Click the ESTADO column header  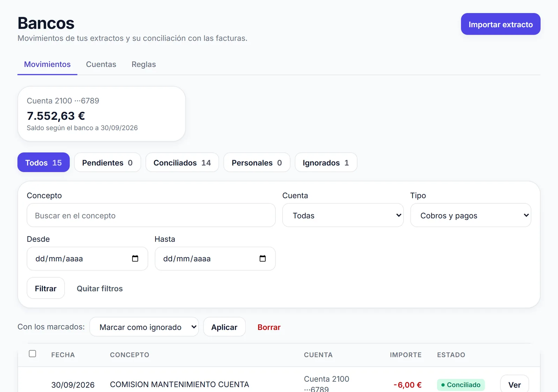[451, 355]
